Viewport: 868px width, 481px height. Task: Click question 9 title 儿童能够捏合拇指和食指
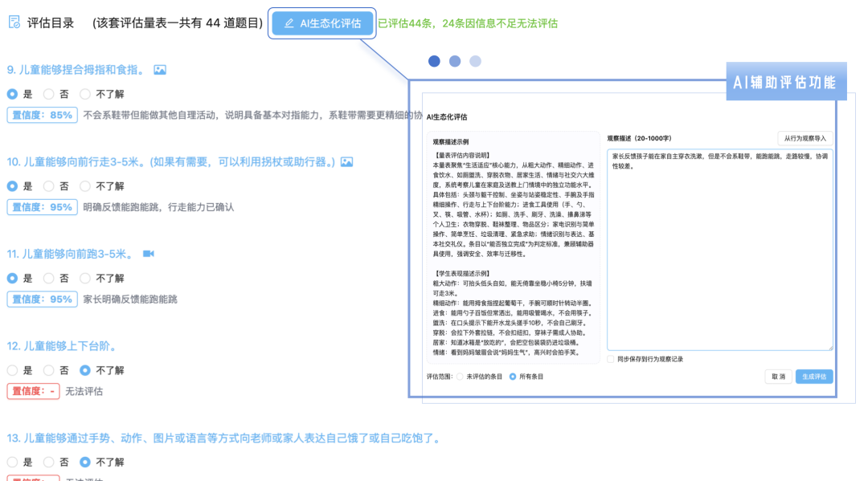[x=78, y=70]
